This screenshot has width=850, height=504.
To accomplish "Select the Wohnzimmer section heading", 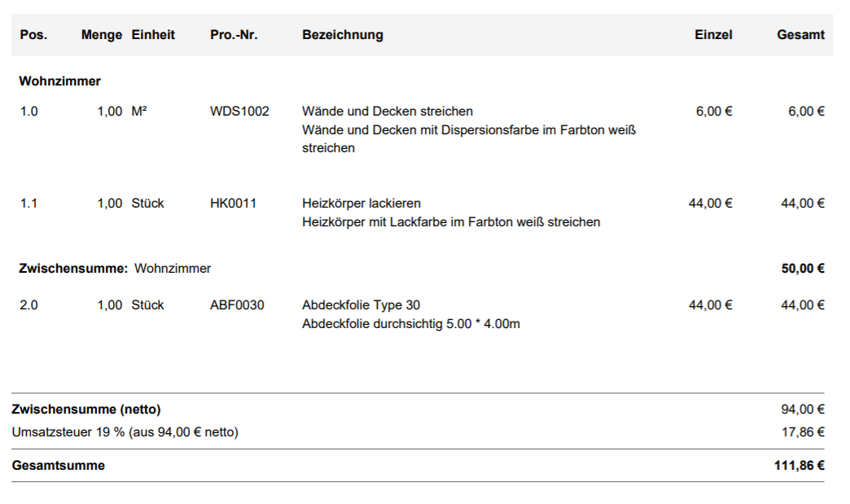I will (x=60, y=81).
